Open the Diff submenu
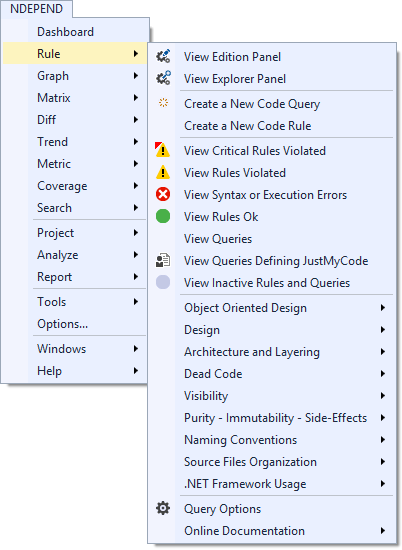Viewport: 402px width, 550px height. [75, 120]
